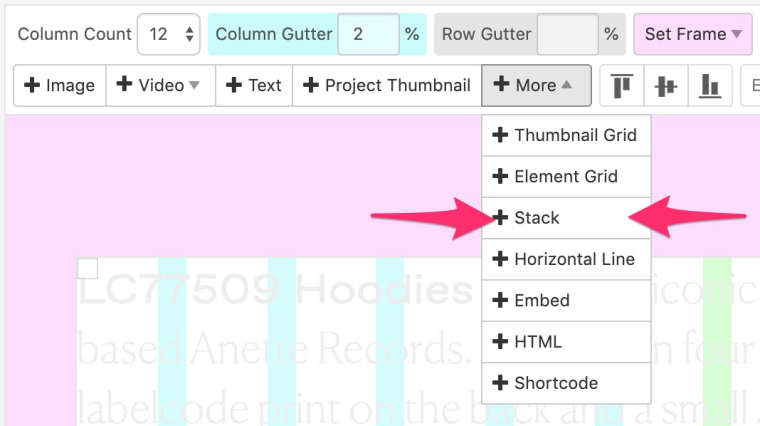Add an Image element
The image size is (760, 426).
59,86
